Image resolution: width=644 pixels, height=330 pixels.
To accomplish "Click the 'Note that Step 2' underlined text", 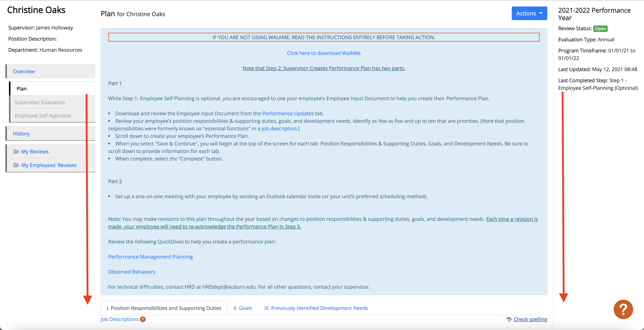I will click(323, 68).
